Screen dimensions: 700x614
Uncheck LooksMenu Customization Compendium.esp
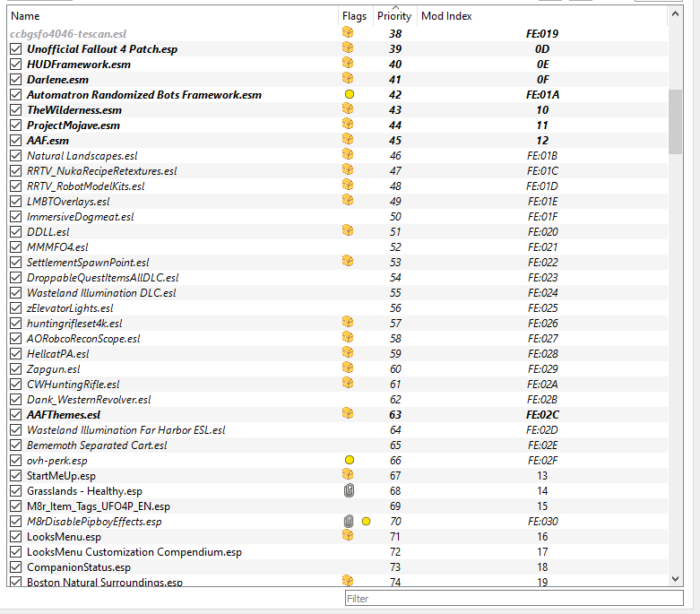pyautogui.click(x=15, y=552)
